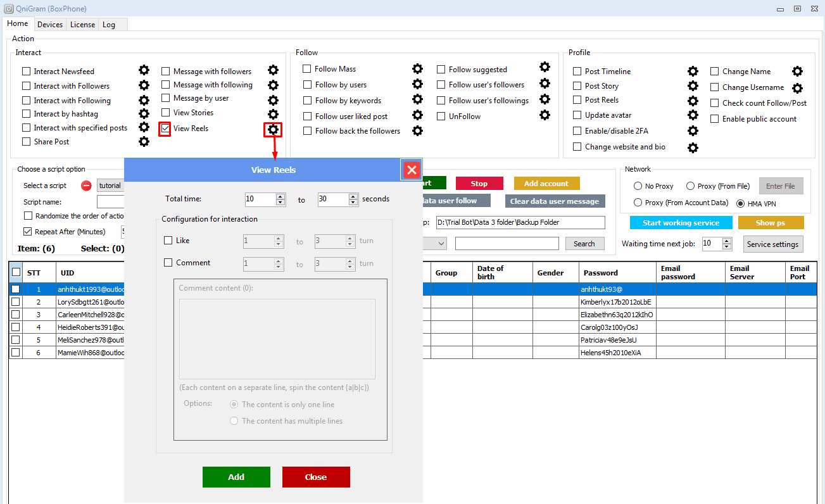Open Message with followers settings gear

(x=273, y=70)
